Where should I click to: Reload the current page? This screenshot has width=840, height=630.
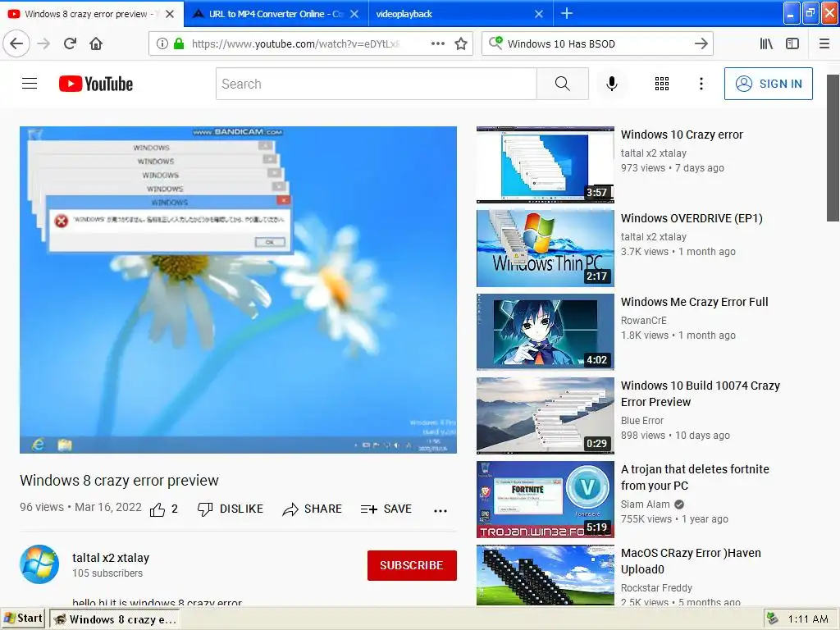point(70,43)
